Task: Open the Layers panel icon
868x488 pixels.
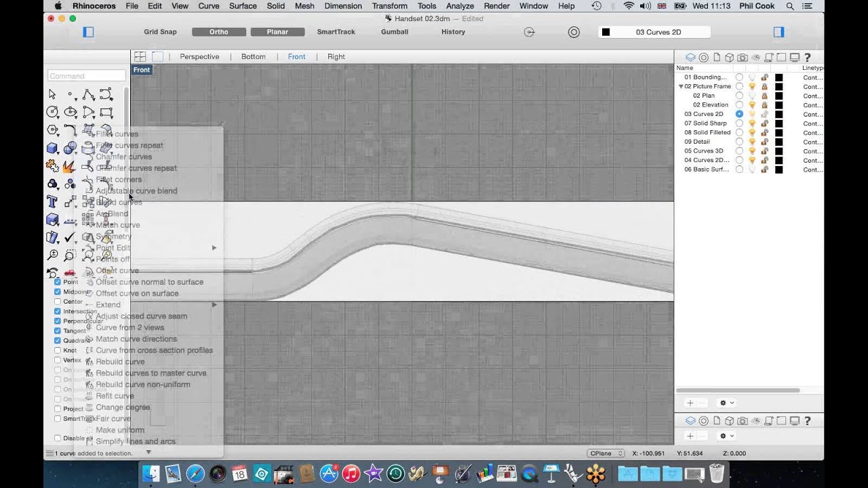Action: (x=690, y=58)
